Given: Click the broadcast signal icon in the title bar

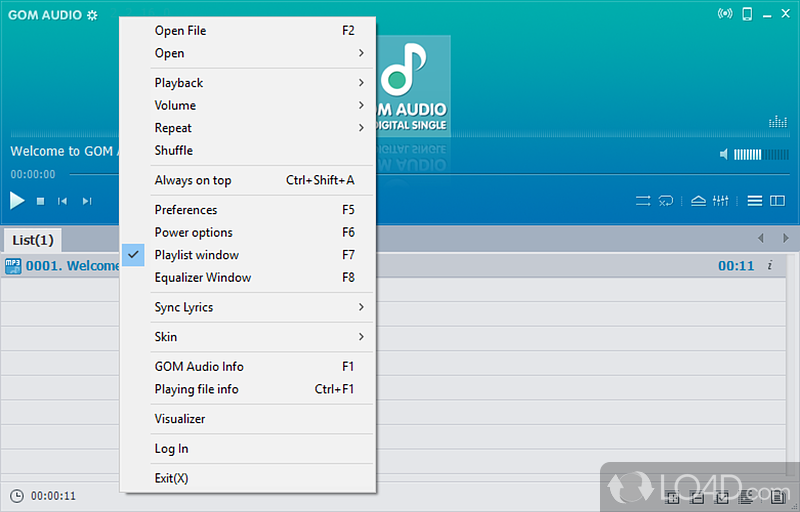Looking at the screenshot, I should tap(724, 14).
